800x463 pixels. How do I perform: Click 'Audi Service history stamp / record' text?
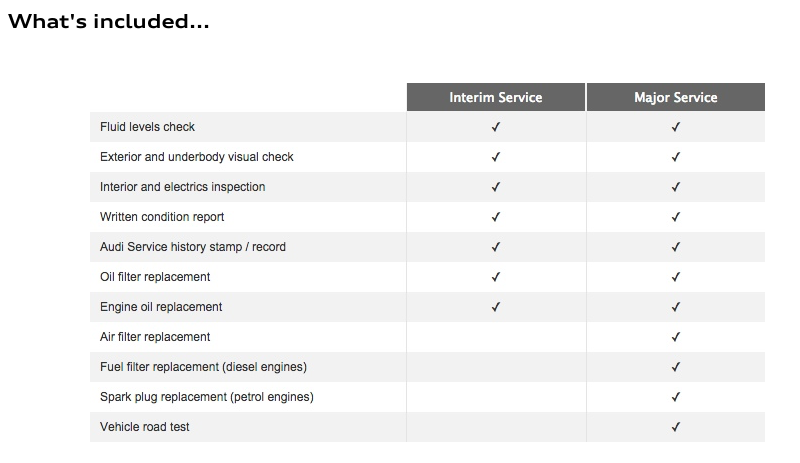(193, 247)
